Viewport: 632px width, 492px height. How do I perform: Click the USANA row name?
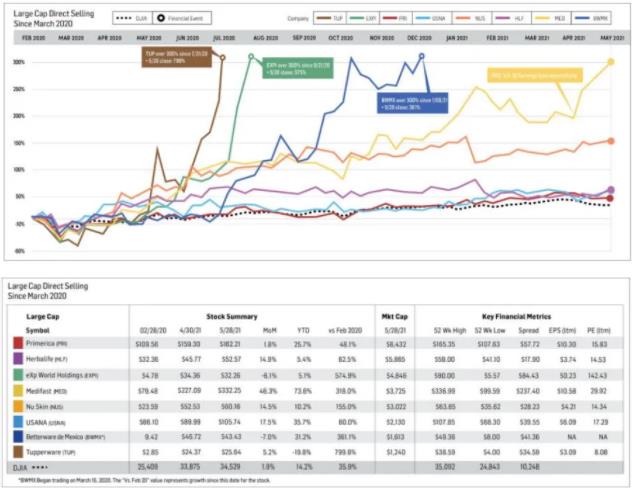click(45, 422)
